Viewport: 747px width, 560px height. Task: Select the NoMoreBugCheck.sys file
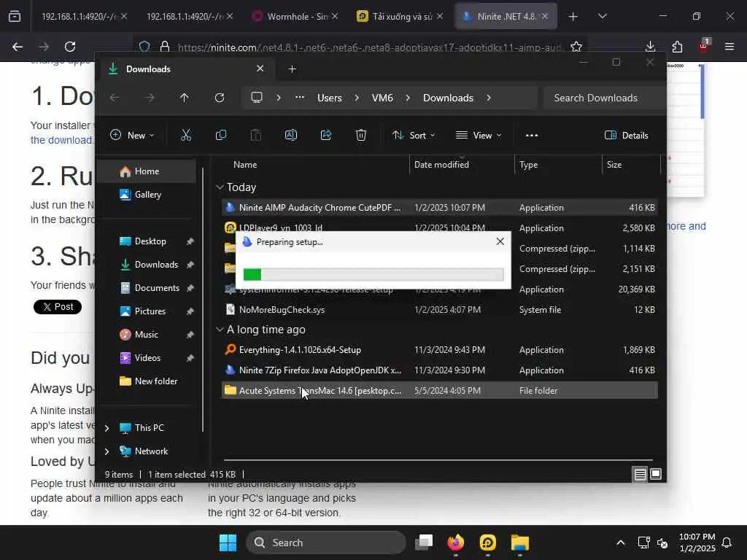439,309
